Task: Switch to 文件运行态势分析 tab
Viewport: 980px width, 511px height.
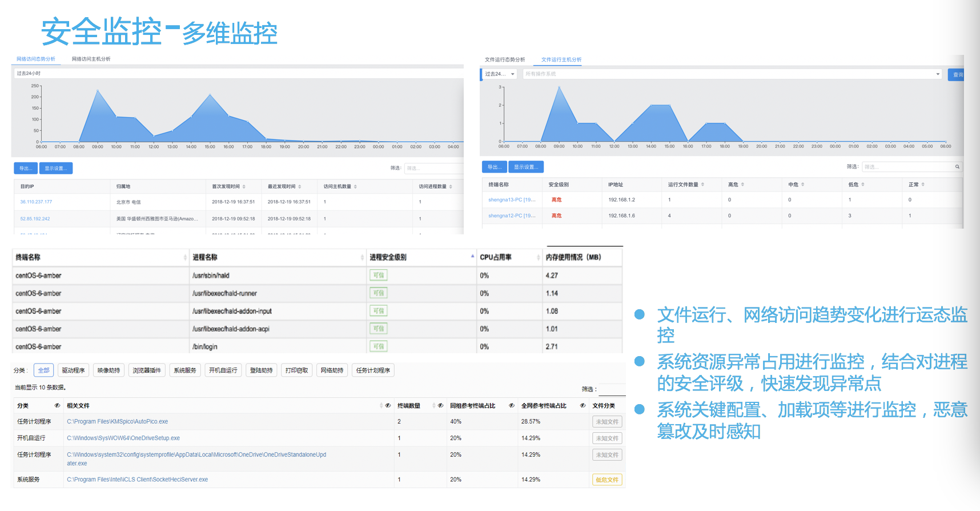Action: click(x=505, y=59)
